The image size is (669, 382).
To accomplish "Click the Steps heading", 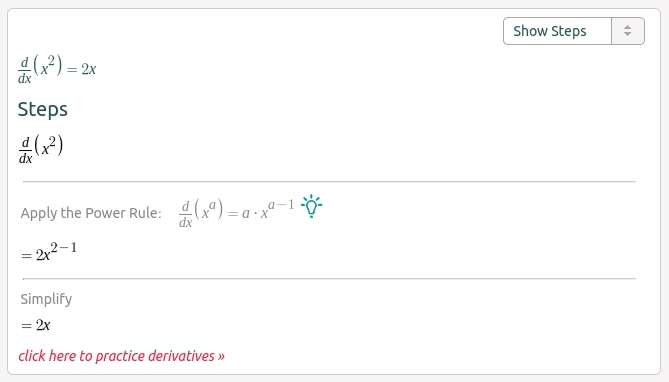I will pyautogui.click(x=43, y=109).
